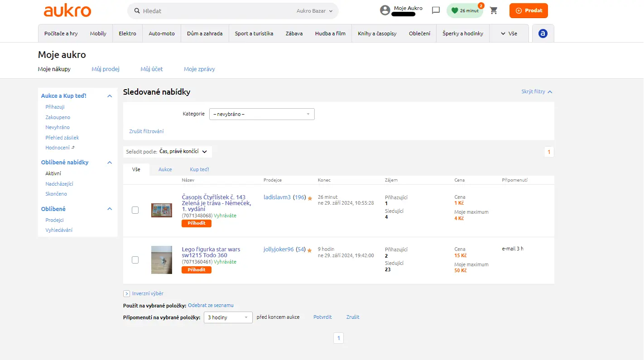Screen dimensions: 644x360
Task: Click Zrušit filtrování link
Action: (146, 131)
